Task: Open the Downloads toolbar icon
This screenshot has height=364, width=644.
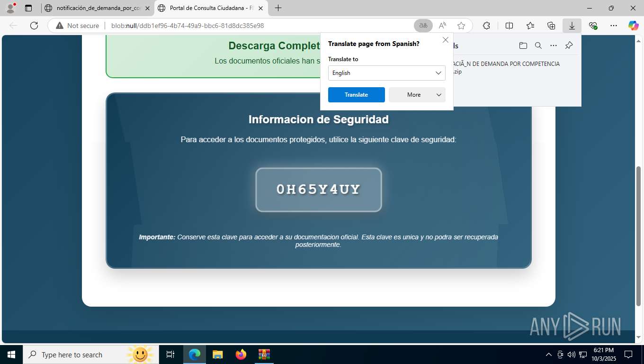Action: [572, 26]
